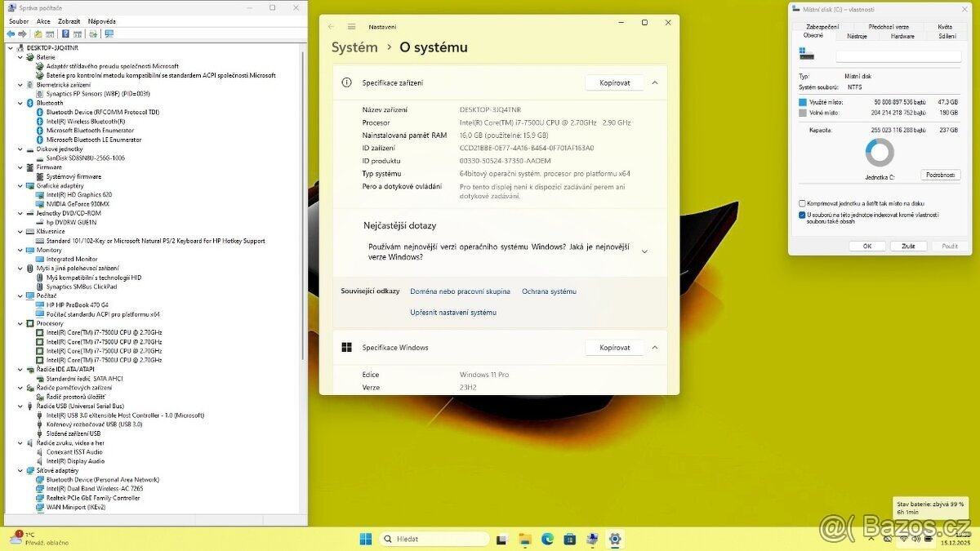
Task: Open the Ochrana systému link
Action: pyautogui.click(x=551, y=291)
